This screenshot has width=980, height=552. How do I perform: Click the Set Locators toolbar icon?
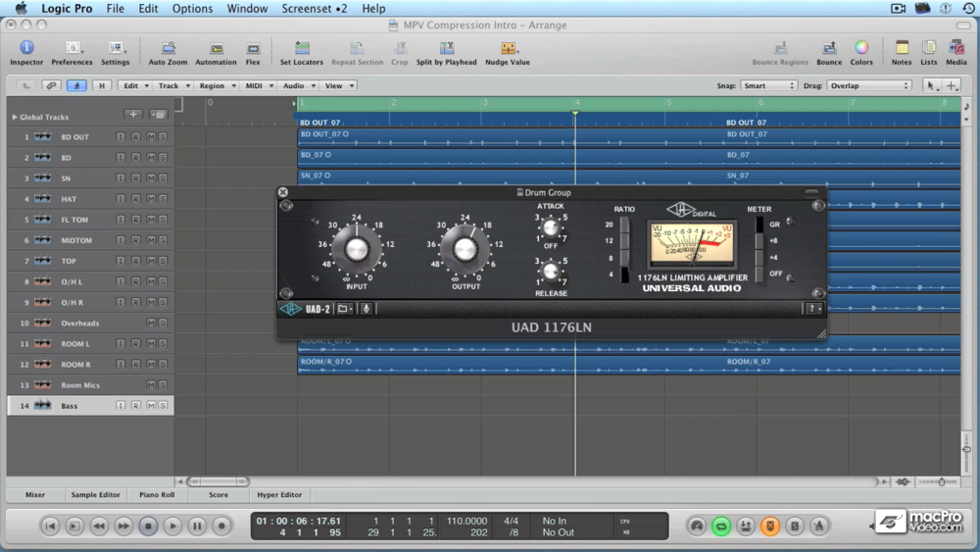click(x=301, y=53)
